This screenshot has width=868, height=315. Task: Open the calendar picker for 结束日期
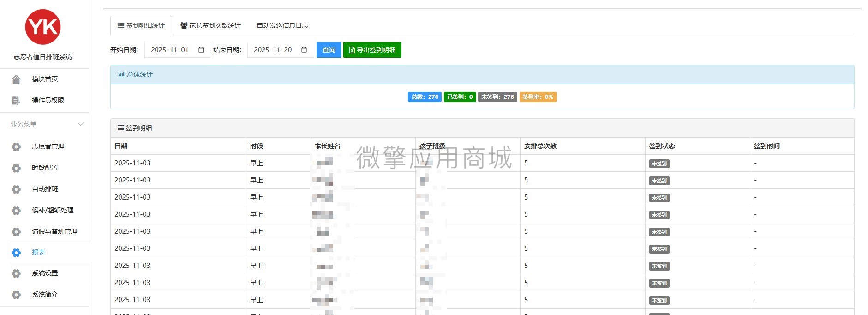tap(304, 50)
